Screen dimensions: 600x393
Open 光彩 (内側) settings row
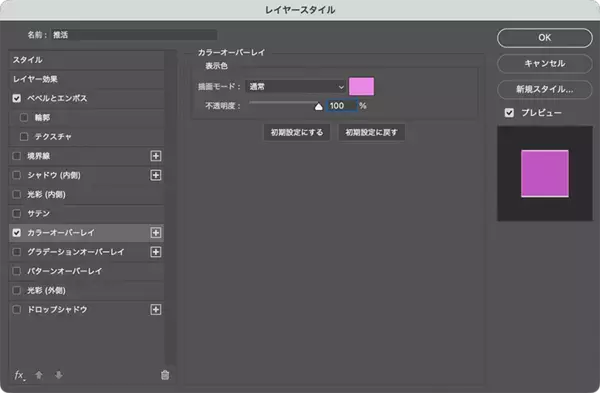pos(86,194)
